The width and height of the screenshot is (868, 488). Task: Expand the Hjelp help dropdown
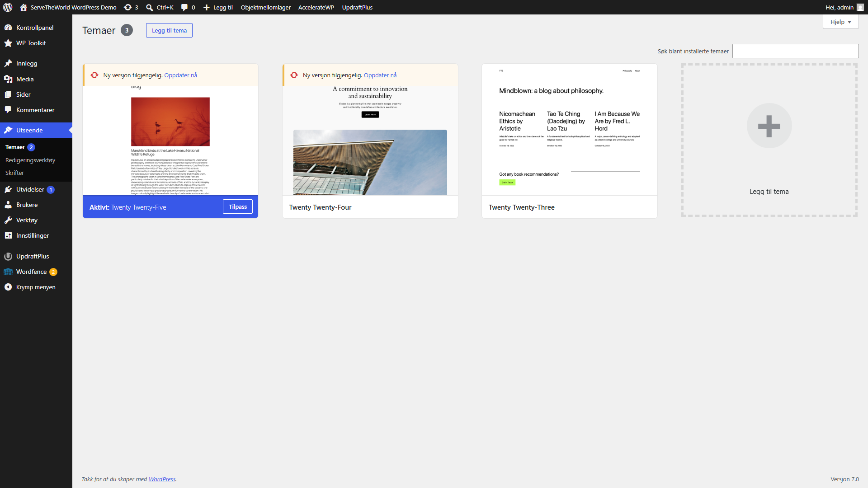point(840,22)
